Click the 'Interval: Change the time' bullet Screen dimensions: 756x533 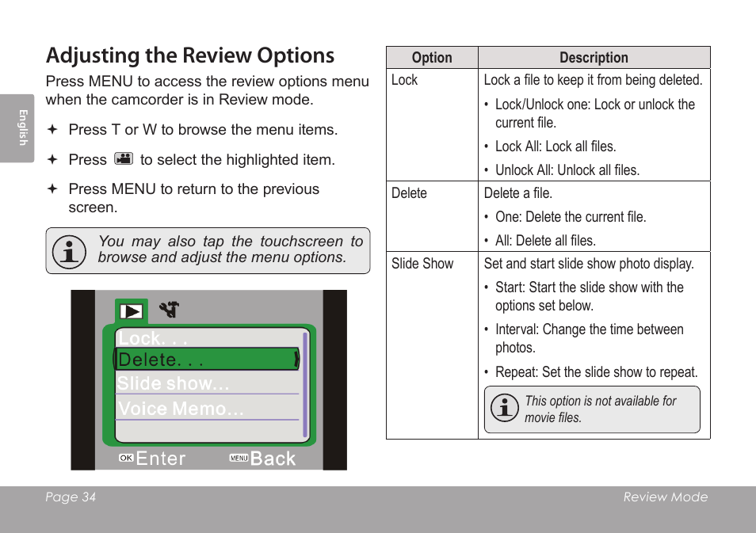click(589, 338)
